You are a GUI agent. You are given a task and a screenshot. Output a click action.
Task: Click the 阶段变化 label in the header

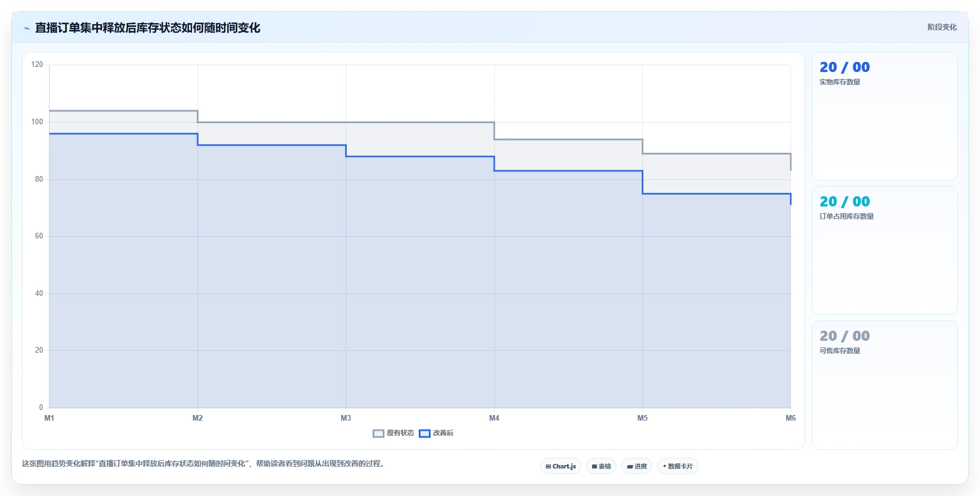(942, 27)
